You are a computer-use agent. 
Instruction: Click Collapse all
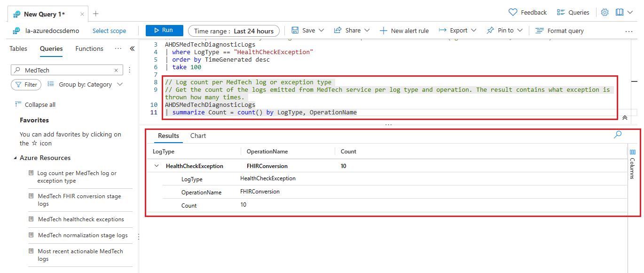[x=35, y=104]
